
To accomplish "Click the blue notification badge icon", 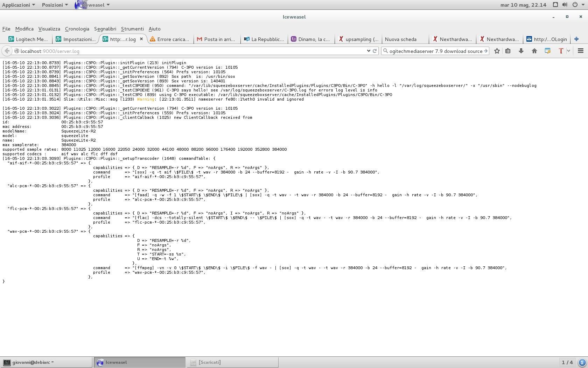I will click(x=582, y=362).
